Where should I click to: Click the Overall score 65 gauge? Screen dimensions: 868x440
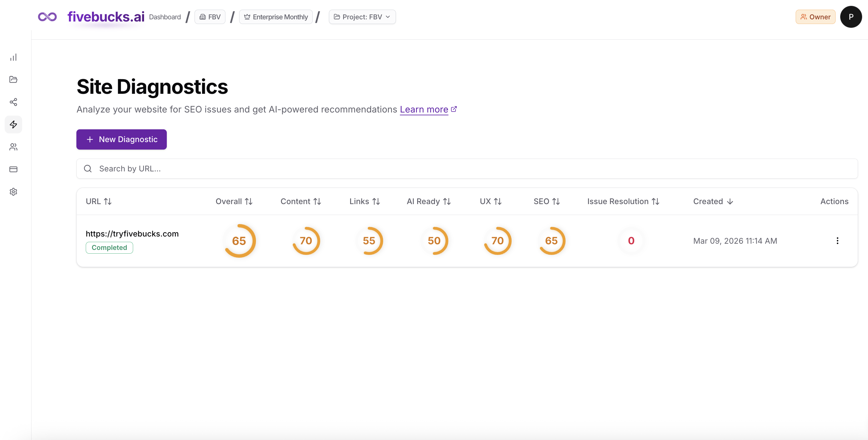239,241
